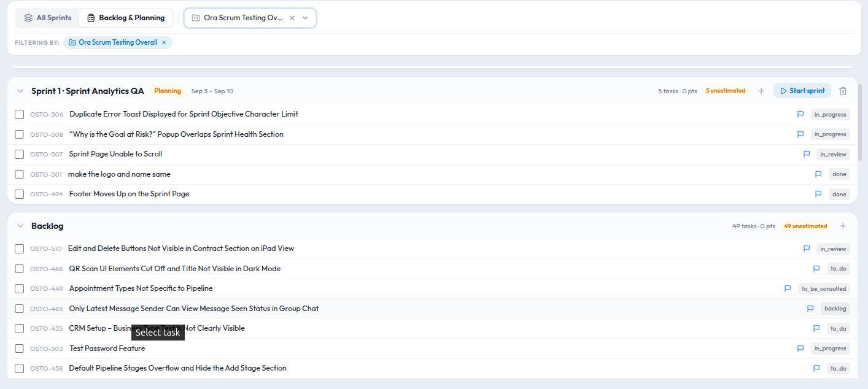Click the flag icon on OSTO-435 row
This screenshot has height=389, width=868.
coord(816,328)
